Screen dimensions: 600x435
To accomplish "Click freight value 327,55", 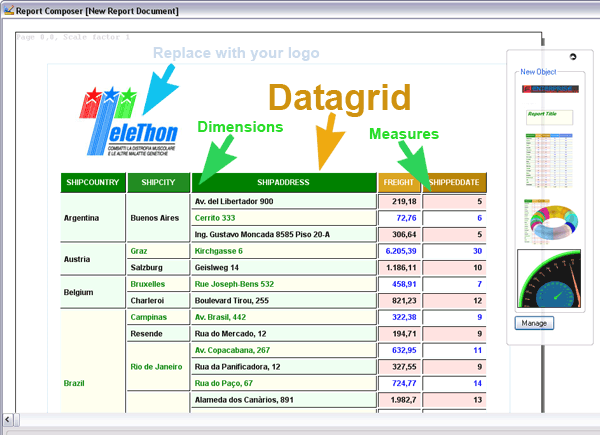I will 399,367.
